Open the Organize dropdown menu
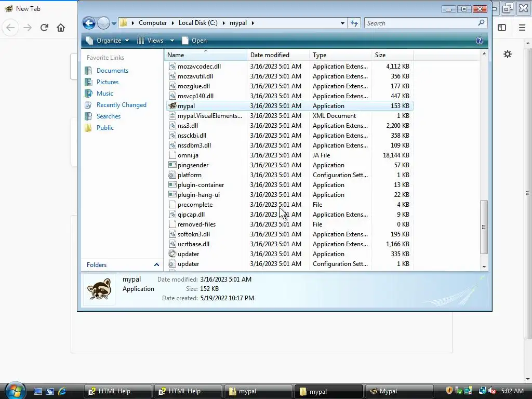 (108, 41)
